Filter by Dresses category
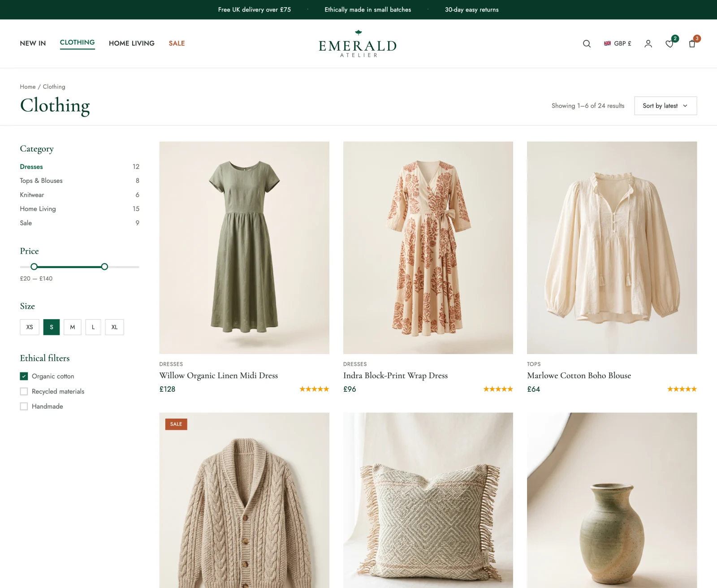The height and width of the screenshot is (588, 717). click(31, 167)
